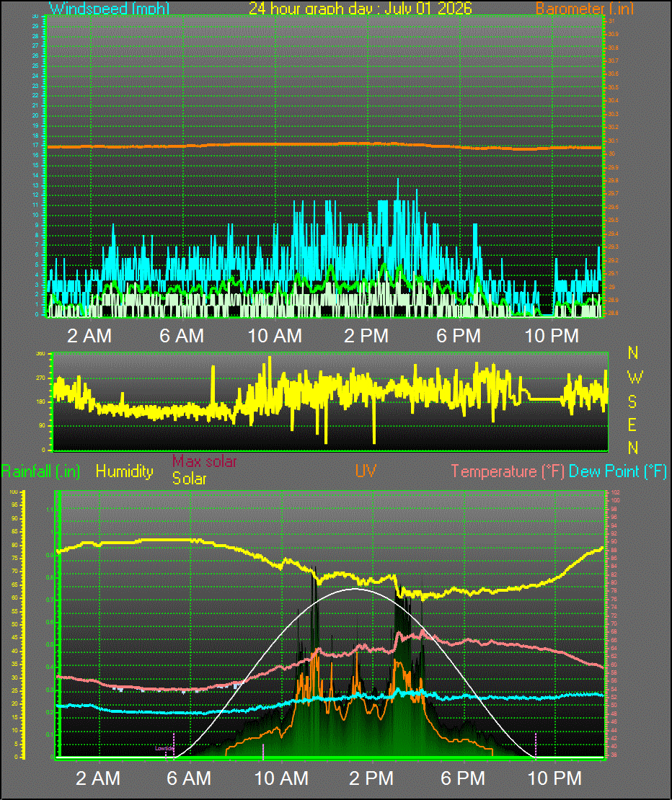Screen dimensions: 672x800
Task: Click the "Temperature (°F)" pink legend label
Action: [508, 471]
